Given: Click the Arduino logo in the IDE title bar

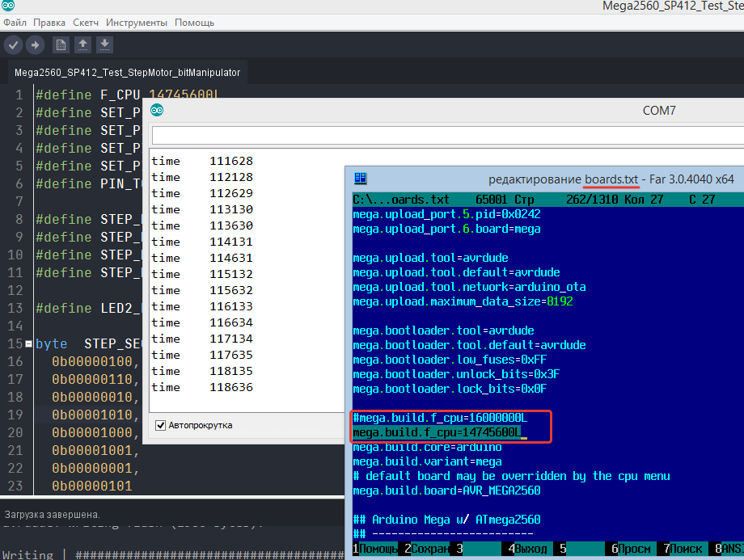Looking at the screenshot, I should [8, 5].
